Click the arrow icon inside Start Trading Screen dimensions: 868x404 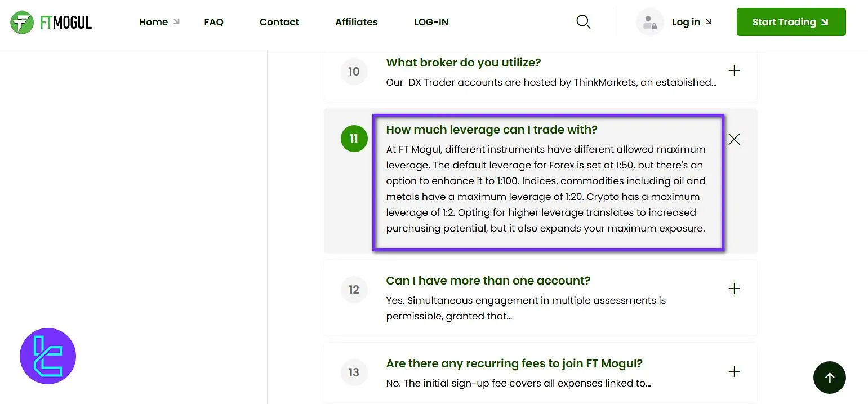pos(825,22)
